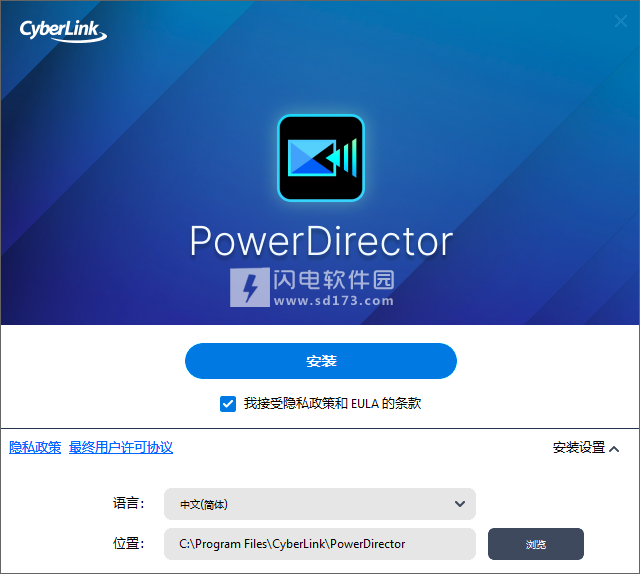Uncheck the accept privacy policy checkbox

click(228, 404)
